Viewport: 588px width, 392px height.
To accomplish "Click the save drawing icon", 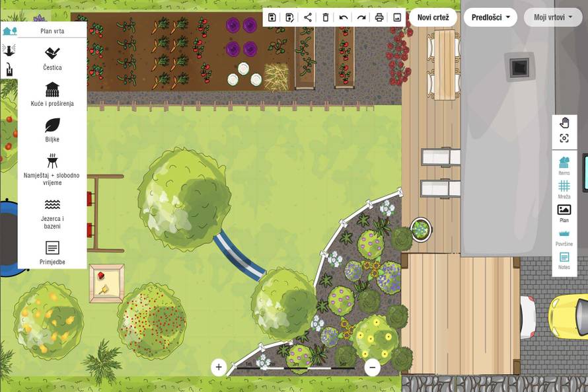I will point(272,17).
